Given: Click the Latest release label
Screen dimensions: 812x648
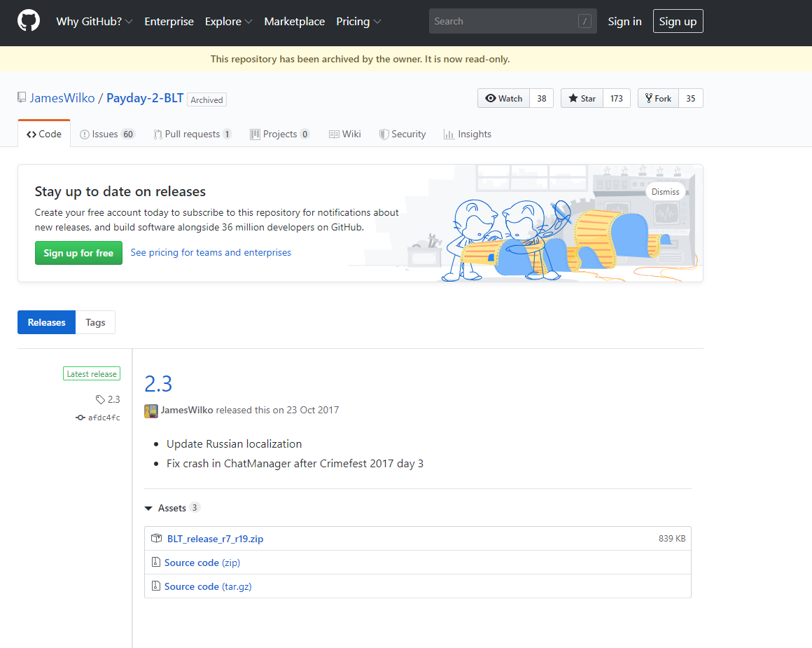Looking at the screenshot, I should tap(92, 374).
